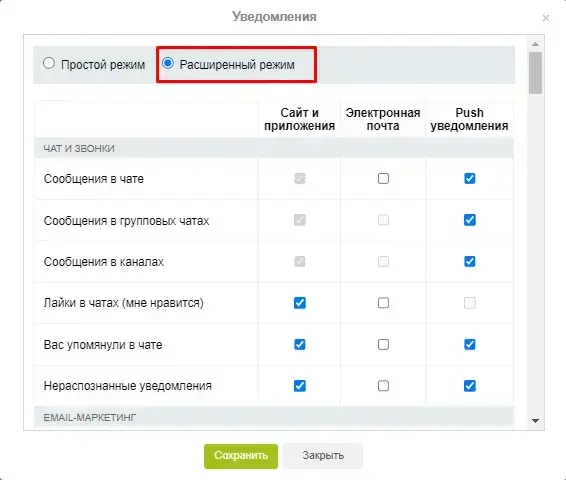Image resolution: width=566 pixels, height=480 pixels.
Task: Toggle email checkbox for Сообщения в каналах
Action: click(383, 261)
